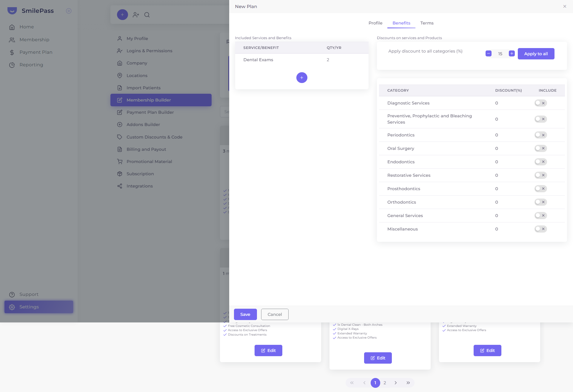Click the sidebar collapse circle icon
Image resolution: width=573 pixels, height=392 pixels.
coord(69,11)
